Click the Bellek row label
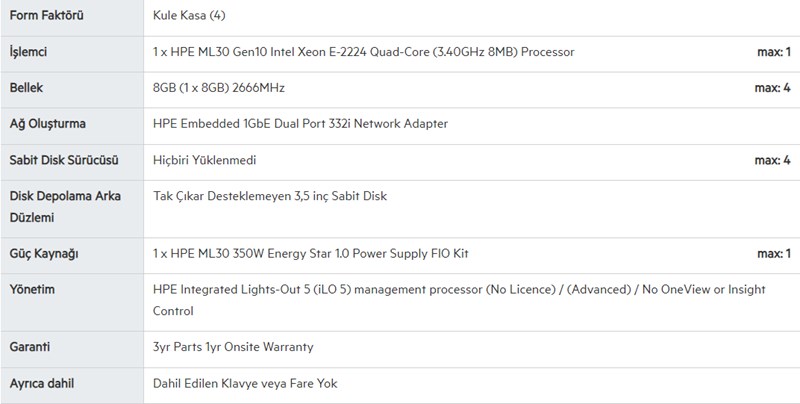 point(27,88)
